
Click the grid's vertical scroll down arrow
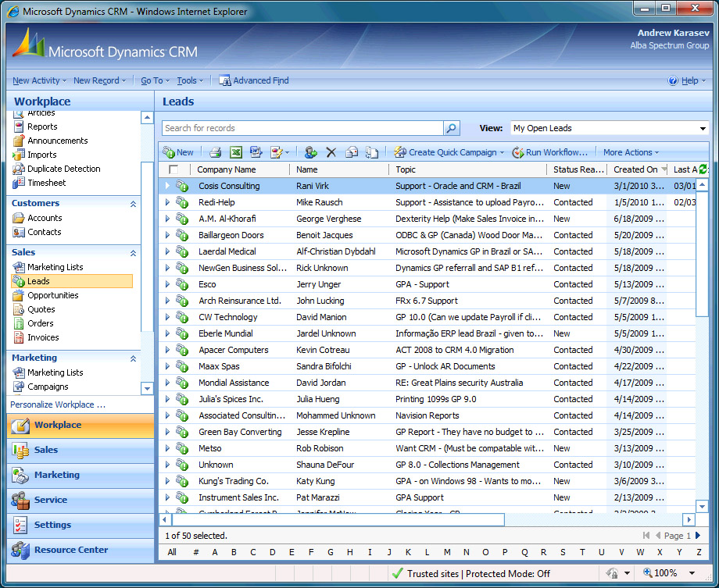pos(702,506)
